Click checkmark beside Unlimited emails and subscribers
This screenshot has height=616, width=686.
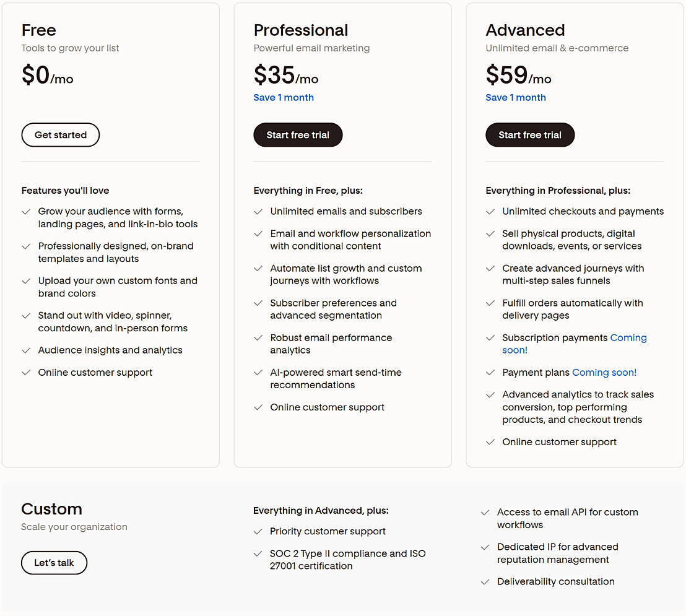[x=258, y=212]
